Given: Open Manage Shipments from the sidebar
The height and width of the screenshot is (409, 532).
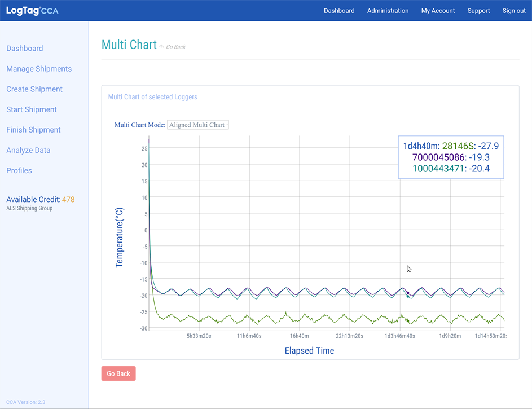Looking at the screenshot, I should click(39, 69).
